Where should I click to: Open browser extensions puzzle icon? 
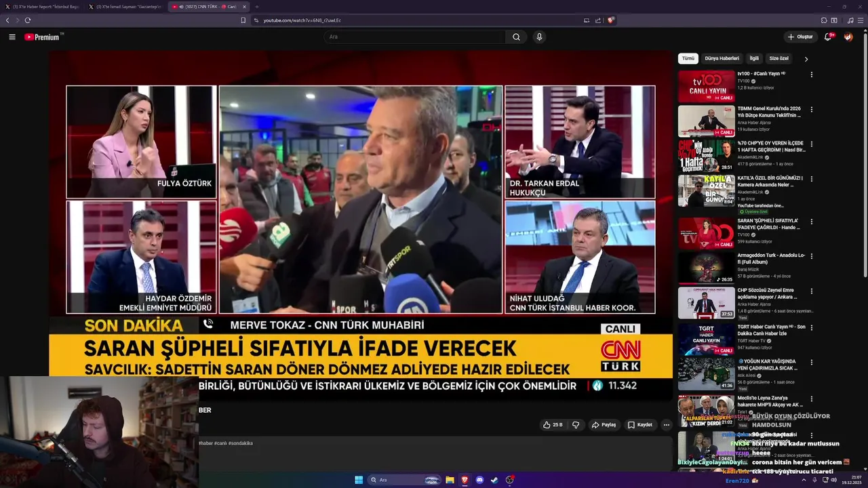click(x=824, y=20)
